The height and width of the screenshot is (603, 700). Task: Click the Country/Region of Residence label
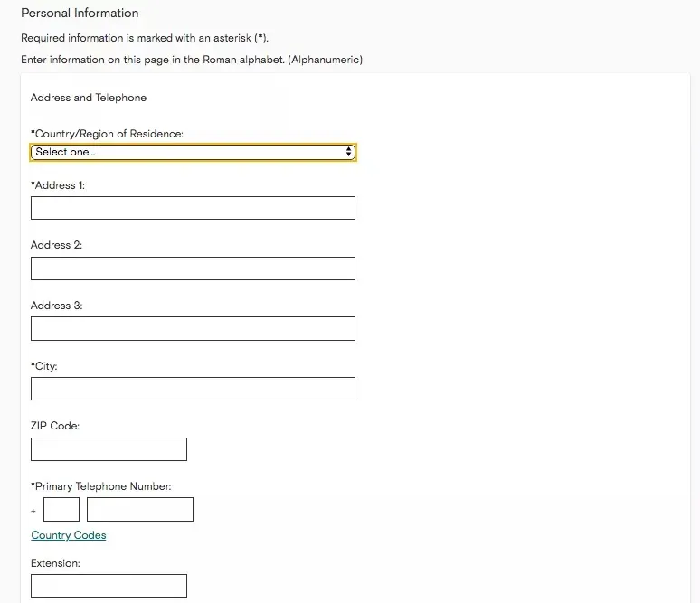click(x=107, y=134)
